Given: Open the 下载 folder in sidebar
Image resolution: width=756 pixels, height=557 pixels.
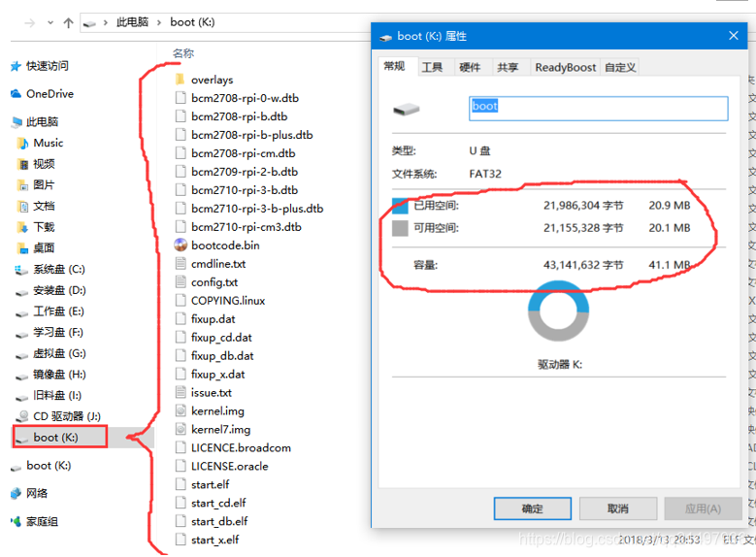Looking at the screenshot, I should pyautogui.click(x=37, y=227).
